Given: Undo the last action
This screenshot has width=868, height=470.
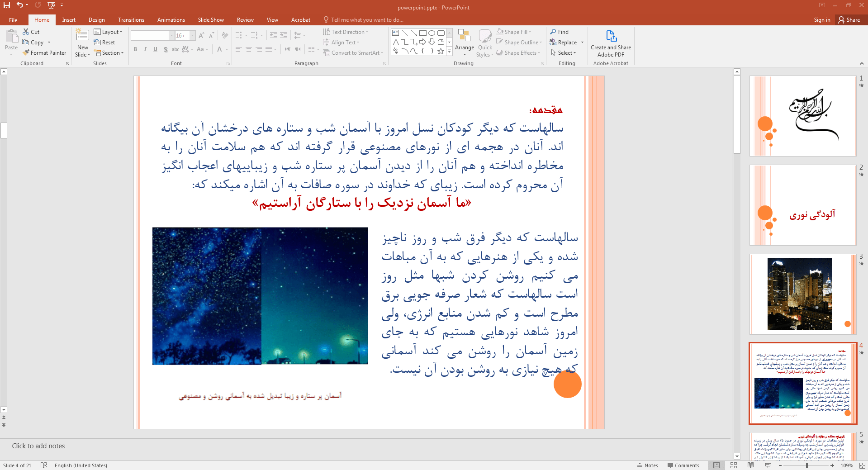Looking at the screenshot, I should tap(19, 5).
